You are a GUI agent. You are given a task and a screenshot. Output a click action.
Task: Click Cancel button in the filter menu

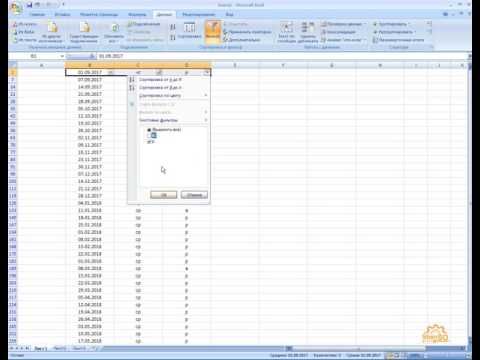point(194,195)
